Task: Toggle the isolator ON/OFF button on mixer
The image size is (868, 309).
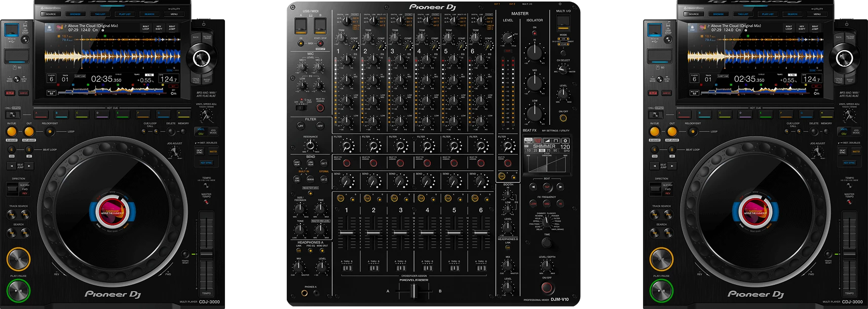Action: coord(563,118)
